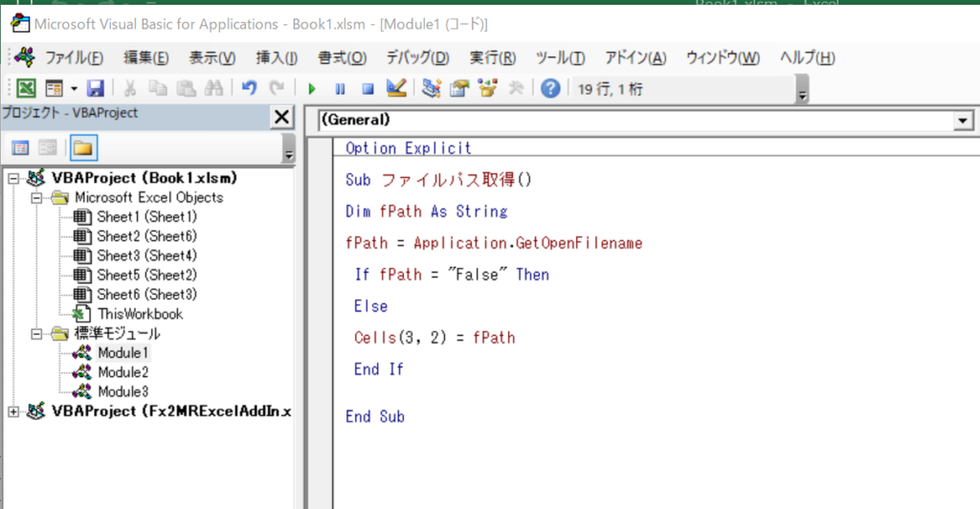This screenshot has width=980, height=509.
Task: Click the Option Explicit code line
Action: click(408, 148)
